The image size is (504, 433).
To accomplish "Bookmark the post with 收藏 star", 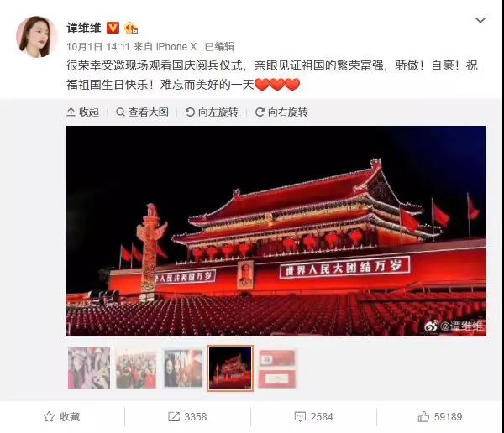I will [61, 416].
